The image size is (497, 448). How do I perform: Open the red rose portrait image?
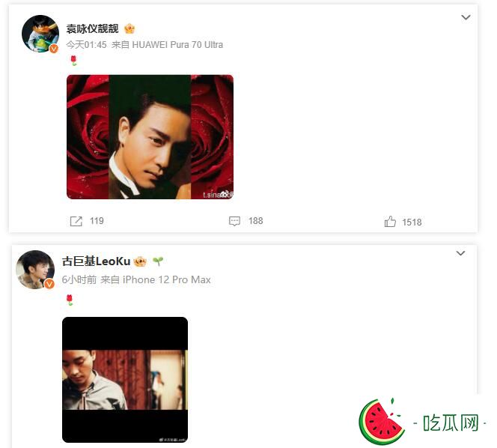(150, 137)
